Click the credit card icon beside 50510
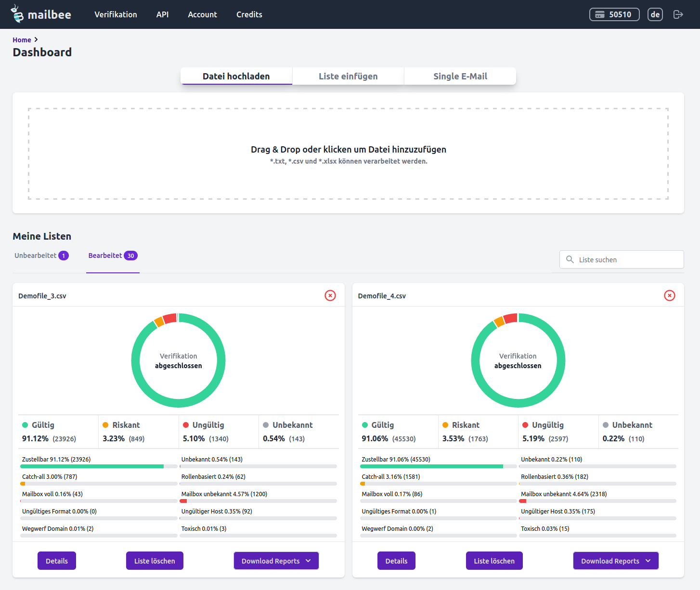700x590 pixels. (600, 14)
